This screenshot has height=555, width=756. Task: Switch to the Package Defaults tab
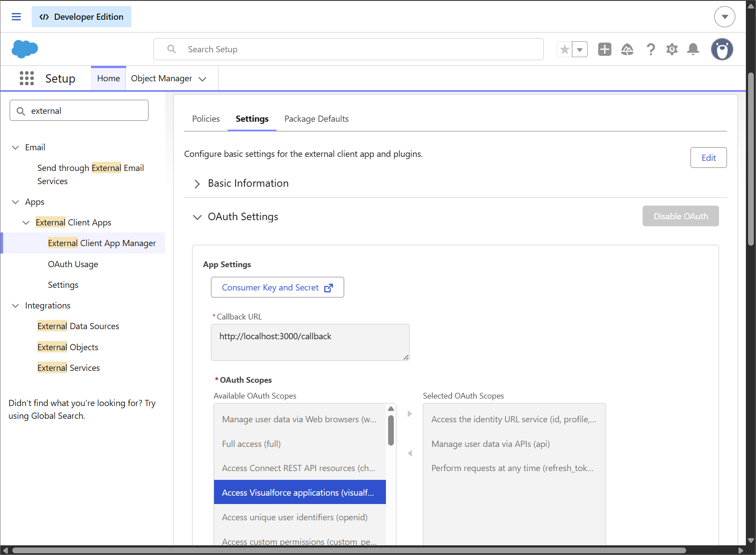pyautogui.click(x=316, y=119)
